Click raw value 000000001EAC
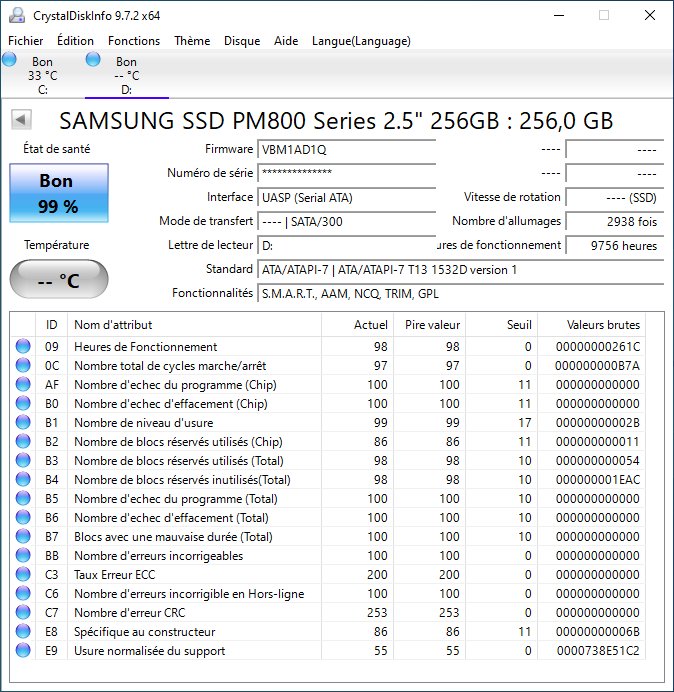Screen dimensions: 674x692 click(598, 480)
